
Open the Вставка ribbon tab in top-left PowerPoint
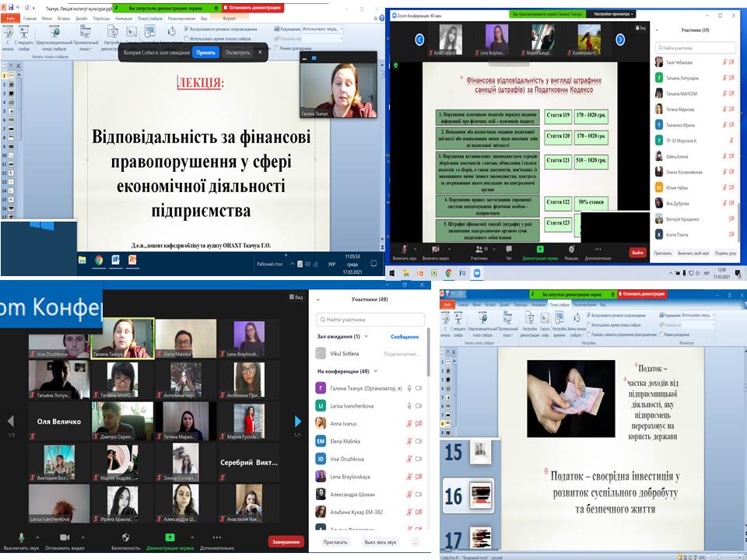pos(63,19)
